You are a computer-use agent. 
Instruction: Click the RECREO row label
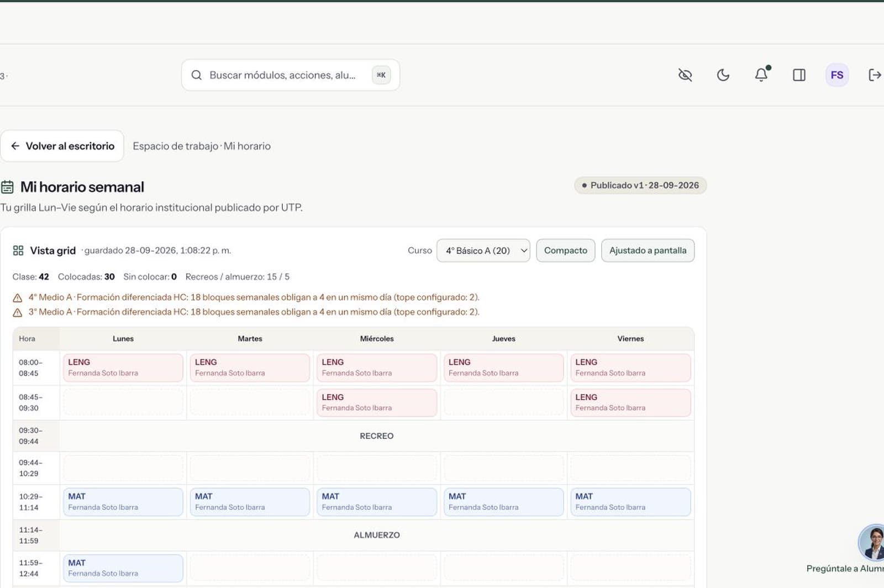[x=377, y=436]
